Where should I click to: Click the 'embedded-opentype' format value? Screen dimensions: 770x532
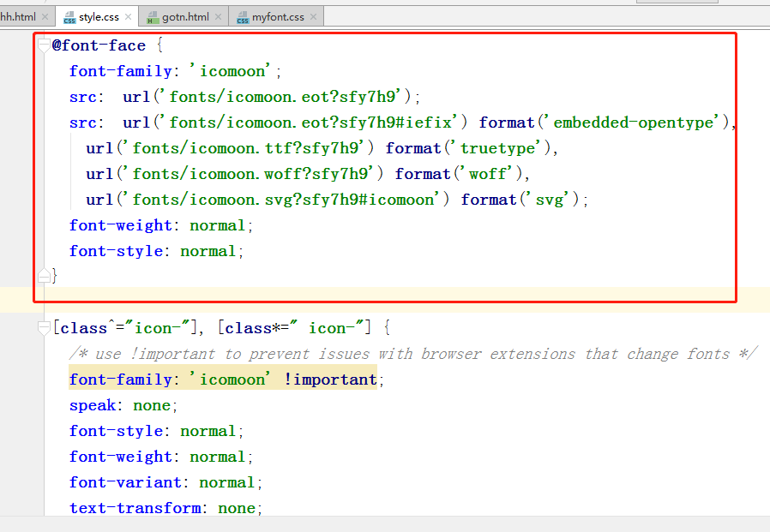coord(634,123)
